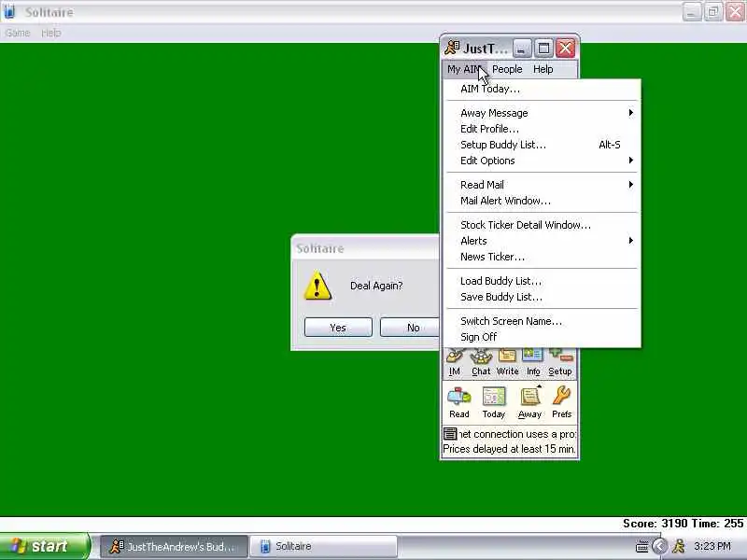
Task: Open Mail Alert Window… entry
Action: click(x=543, y=201)
